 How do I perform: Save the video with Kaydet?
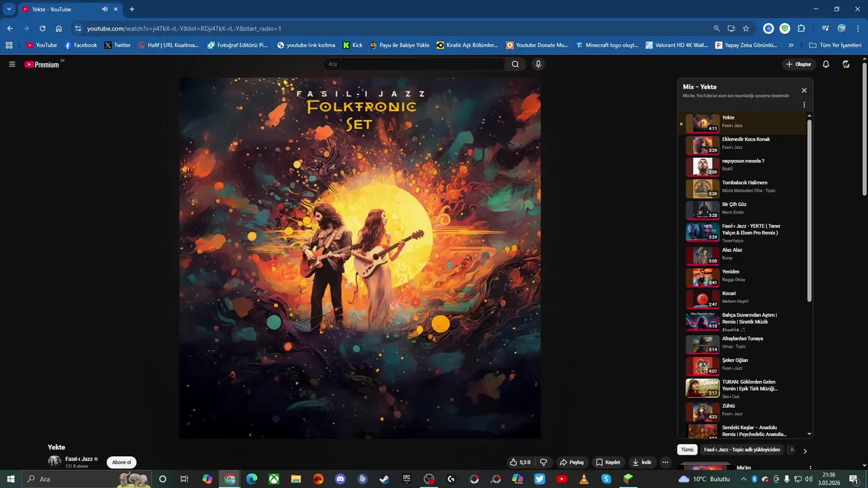[x=608, y=462]
